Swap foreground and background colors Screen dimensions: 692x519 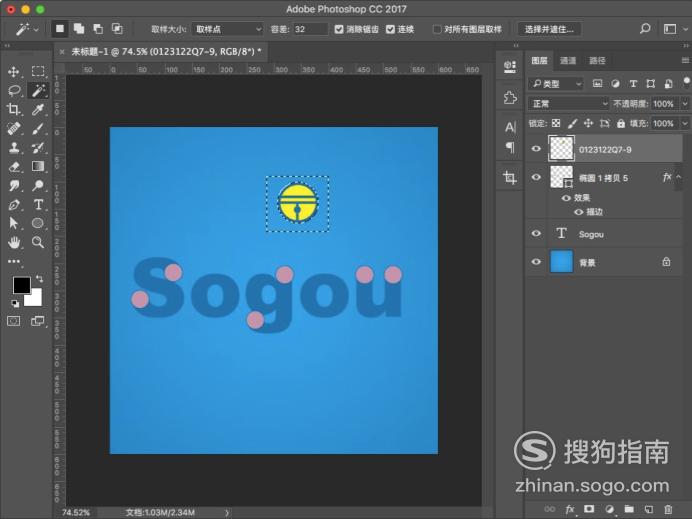click(x=39, y=278)
